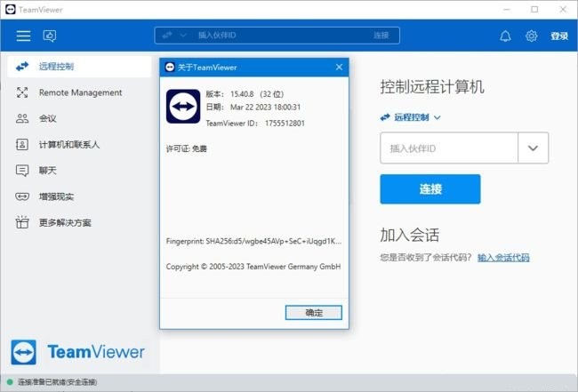Click the large blue 连接 button
This screenshot has width=578, height=392.
(430, 189)
